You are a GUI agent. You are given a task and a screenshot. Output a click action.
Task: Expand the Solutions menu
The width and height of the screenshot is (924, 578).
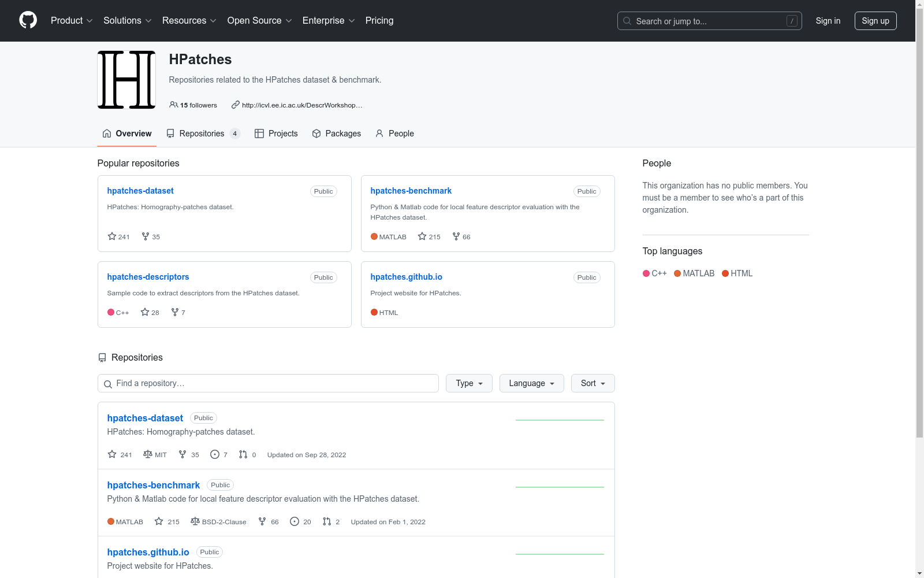pyautogui.click(x=128, y=20)
